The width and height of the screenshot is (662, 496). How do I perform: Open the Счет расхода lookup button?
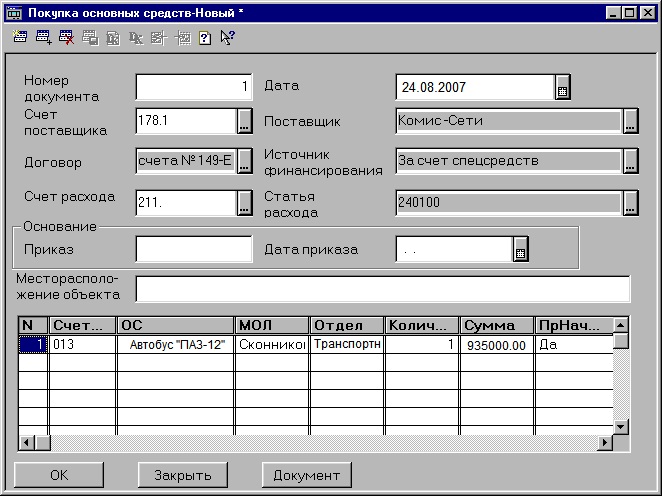[x=244, y=202]
